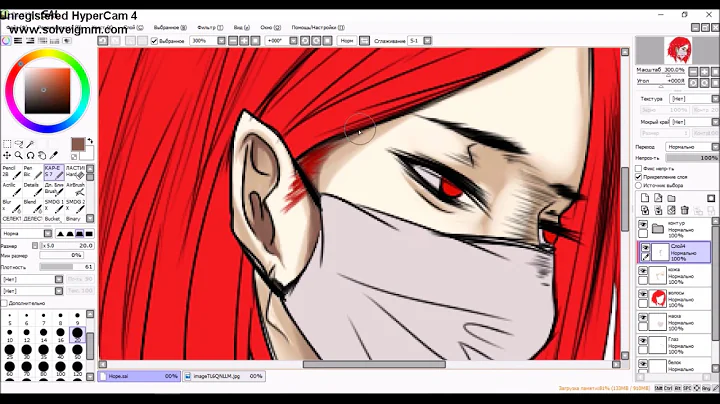Choose the Bucket fill tool
720x404 pixels.
(x=54, y=219)
